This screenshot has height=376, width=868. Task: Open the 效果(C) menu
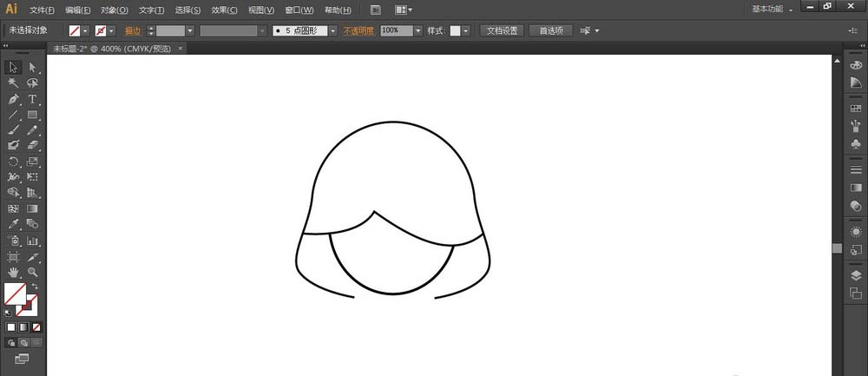(225, 10)
